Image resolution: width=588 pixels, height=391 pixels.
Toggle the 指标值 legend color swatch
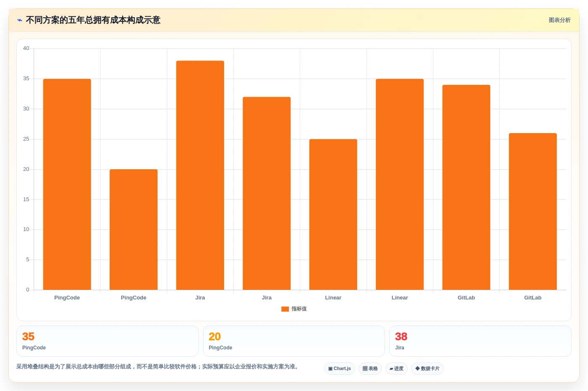(x=285, y=309)
